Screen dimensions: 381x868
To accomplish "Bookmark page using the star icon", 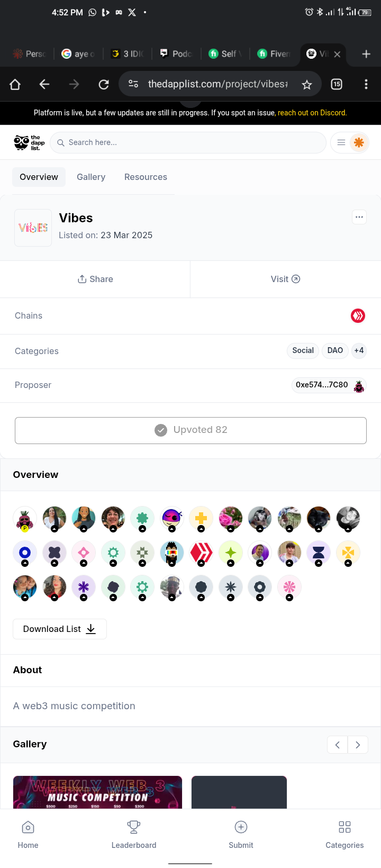I will pos(307,84).
